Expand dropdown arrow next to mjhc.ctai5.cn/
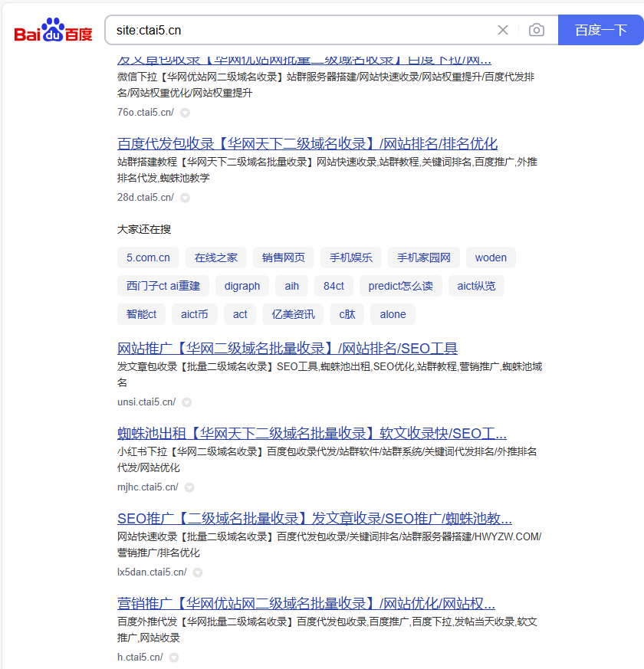This screenshot has height=669, width=644. tap(189, 487)
